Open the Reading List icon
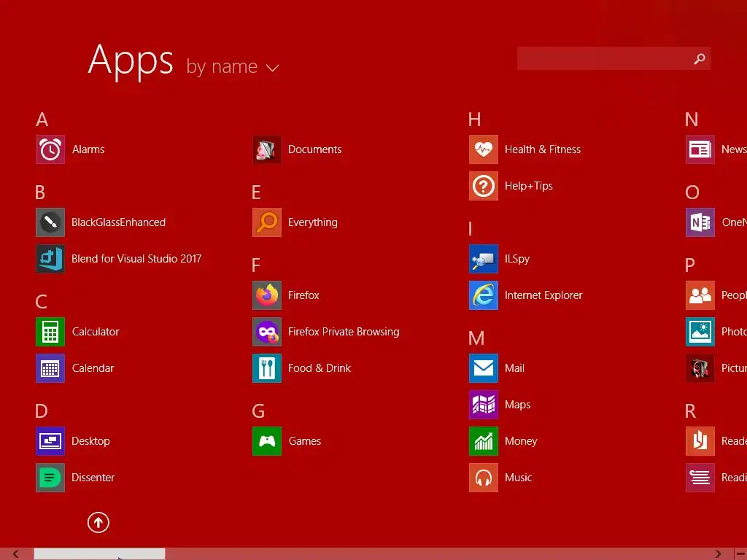The width and height of the screenshot is (747, 560). (700, 478)
